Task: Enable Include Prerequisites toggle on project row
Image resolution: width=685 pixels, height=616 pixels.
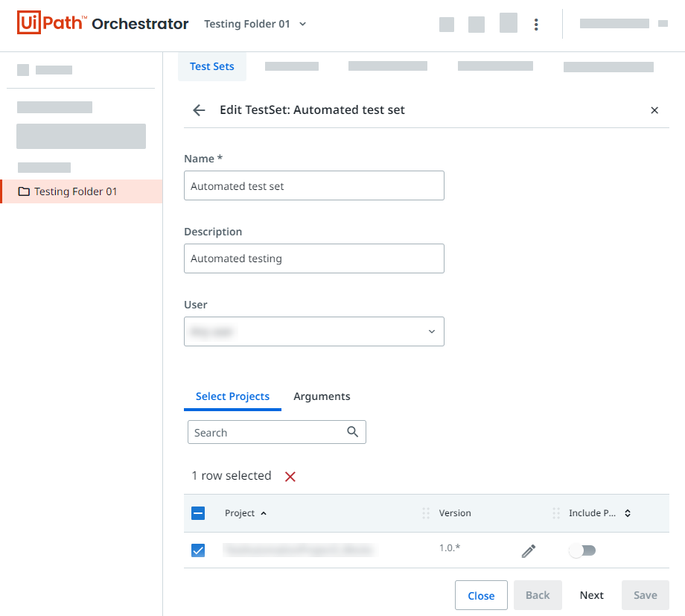Action: [582, 550]
